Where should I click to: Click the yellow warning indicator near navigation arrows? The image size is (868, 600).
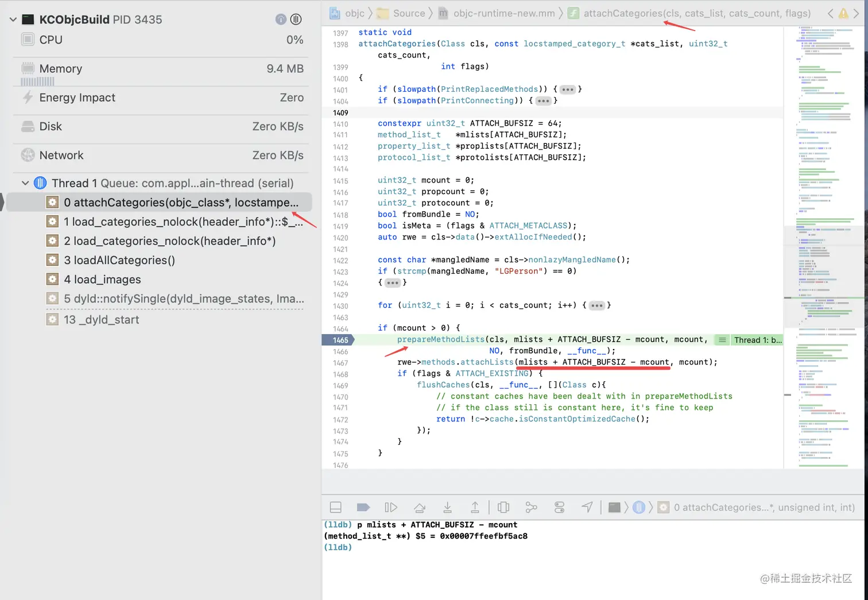click(x=843, y=13)
